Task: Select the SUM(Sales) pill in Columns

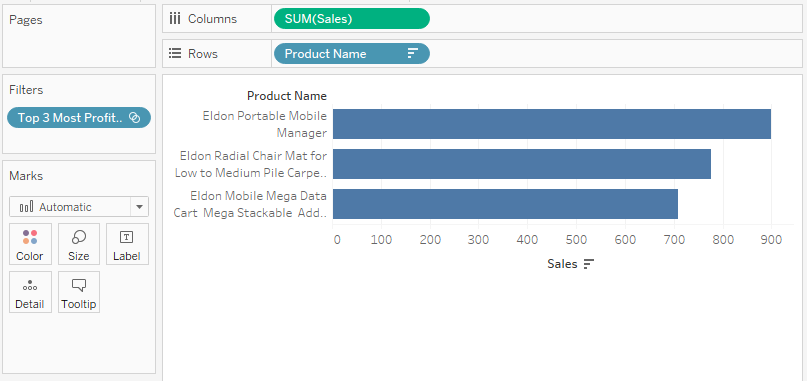Action: point(352,19)
